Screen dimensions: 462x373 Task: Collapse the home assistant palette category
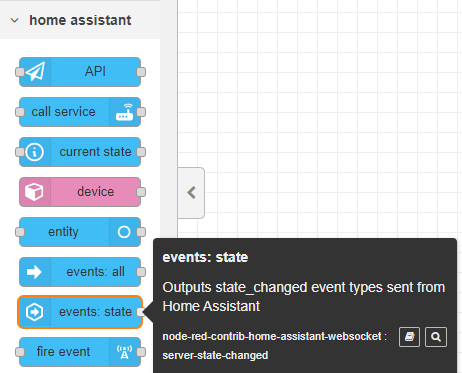pos(15,20)
